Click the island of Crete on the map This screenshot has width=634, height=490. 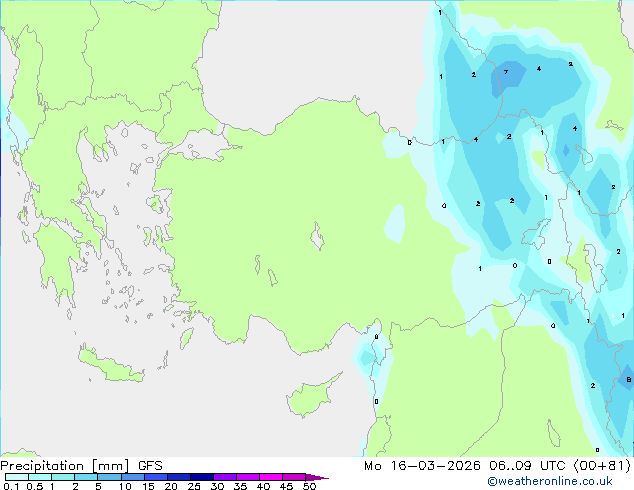click(x=111, y=364)
